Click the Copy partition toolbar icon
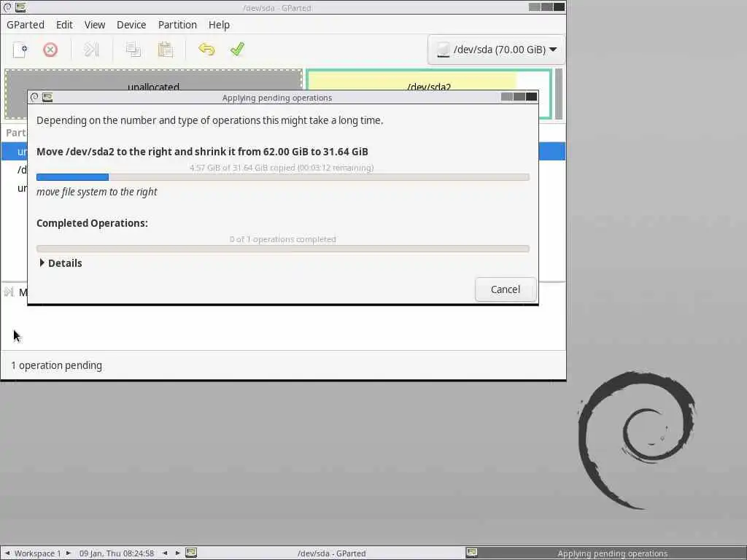 pyautogui.click(x=133, y=50)
